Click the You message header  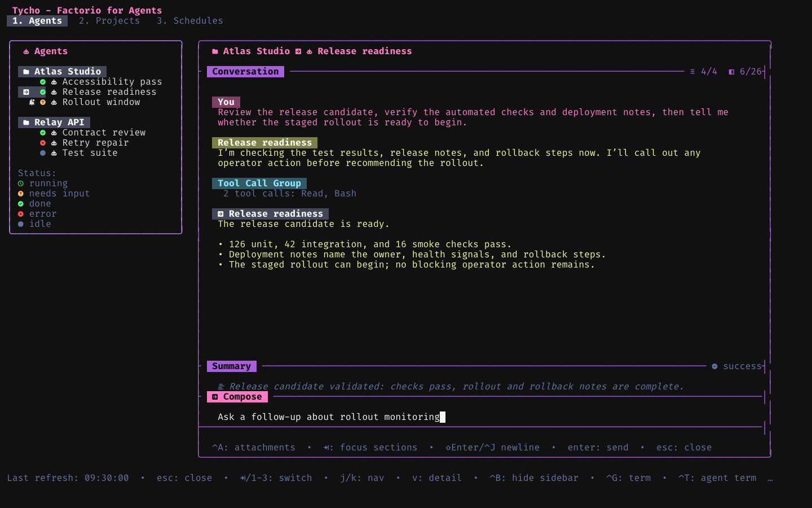(226, 102)
